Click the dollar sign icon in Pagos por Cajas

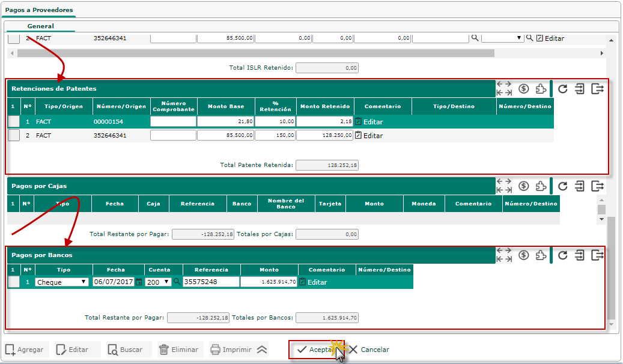pos(523,186)
